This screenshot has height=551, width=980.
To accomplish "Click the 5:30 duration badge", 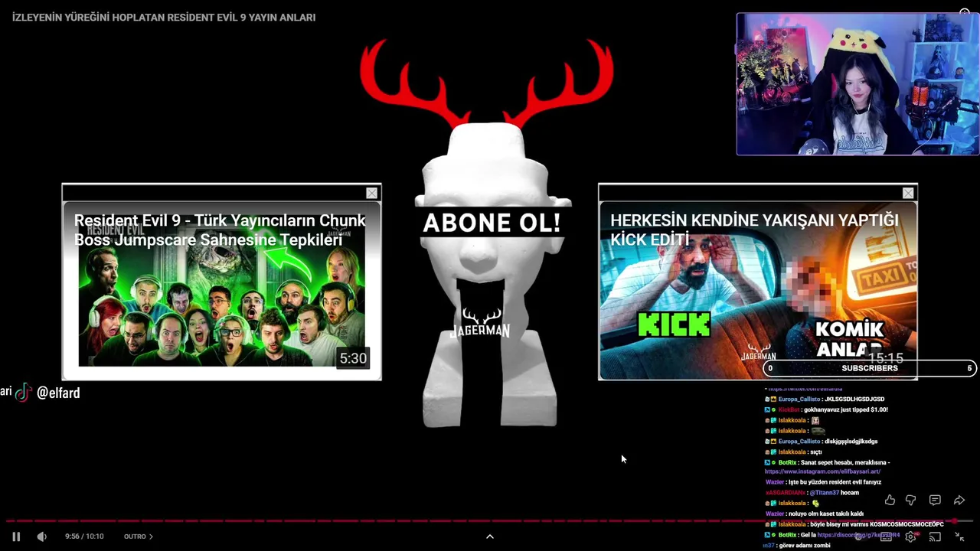I will click(x=353, y=358).
